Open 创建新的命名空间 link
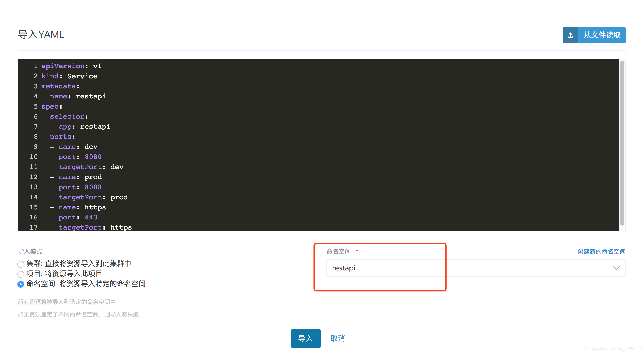This screenshot has width=644, height=353. click(601, 252)
